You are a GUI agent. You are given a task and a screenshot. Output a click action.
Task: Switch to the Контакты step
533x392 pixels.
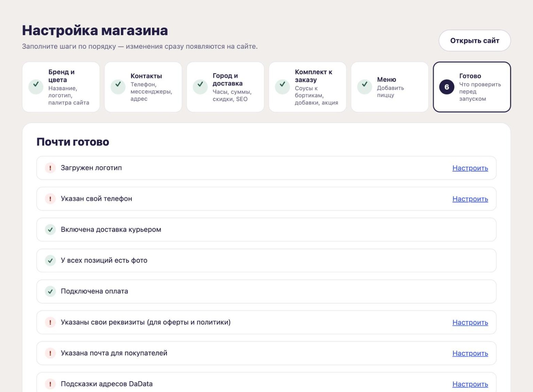143,87
